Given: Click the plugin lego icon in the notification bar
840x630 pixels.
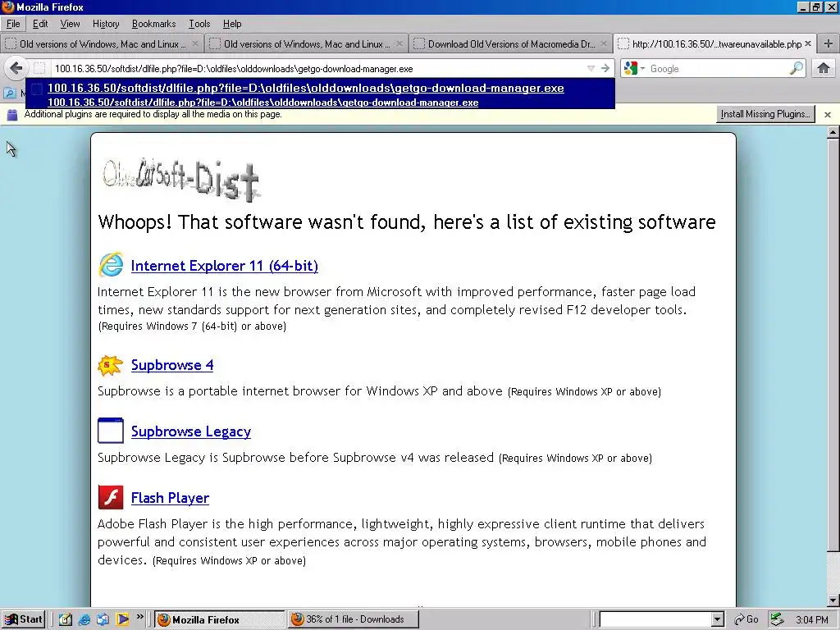Looking at the screenshot, I should [x=11, y=114].
